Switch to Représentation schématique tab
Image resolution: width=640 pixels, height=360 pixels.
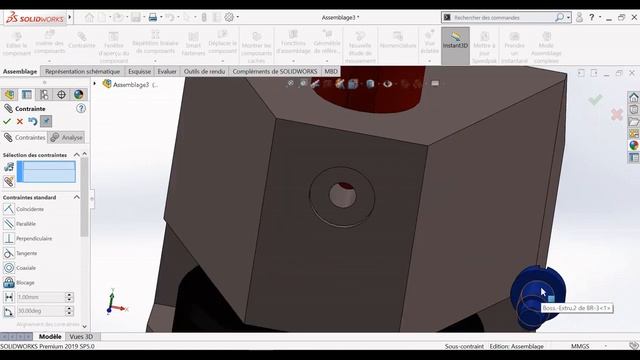click(x=82, y=71)
